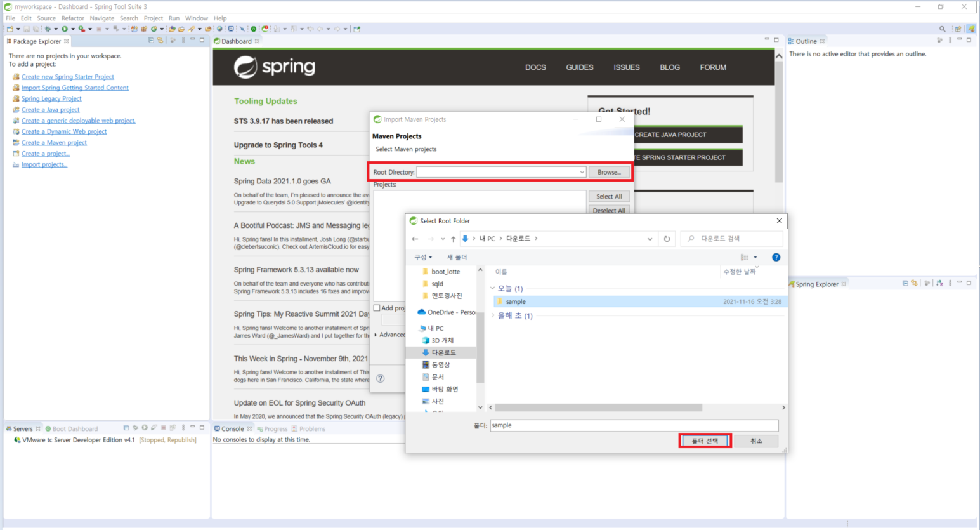
Task: Click the up arrow in Select Root Folder
Action: 453,239
